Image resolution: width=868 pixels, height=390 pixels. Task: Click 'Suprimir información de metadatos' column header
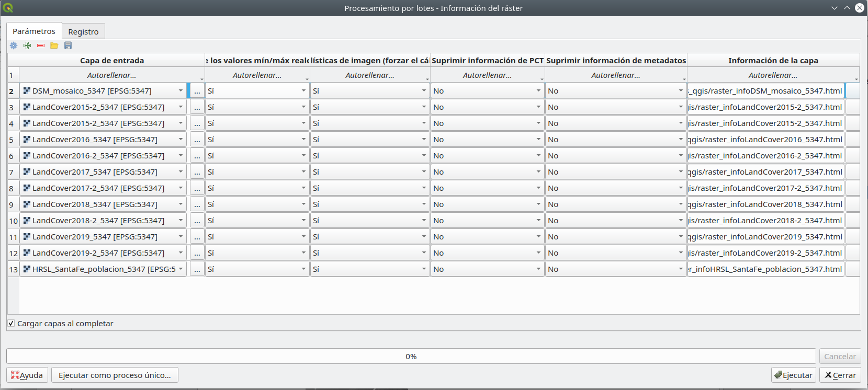(616, 60)
